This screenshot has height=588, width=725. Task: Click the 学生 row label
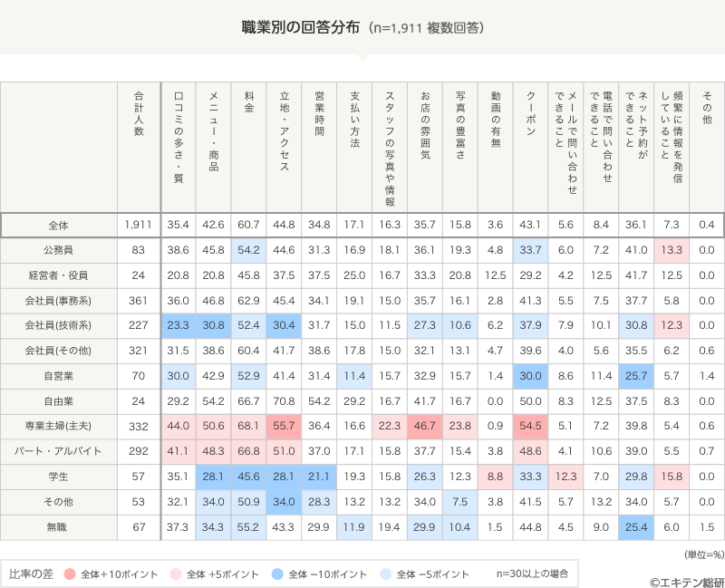click(58, 475)
